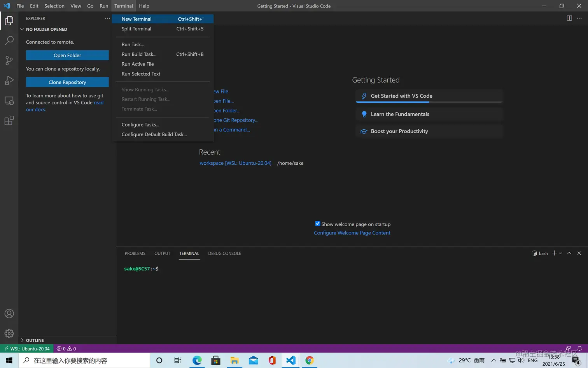Switch to the Problems tab
Screen dimensions: 588x368
tap(135, 254)
